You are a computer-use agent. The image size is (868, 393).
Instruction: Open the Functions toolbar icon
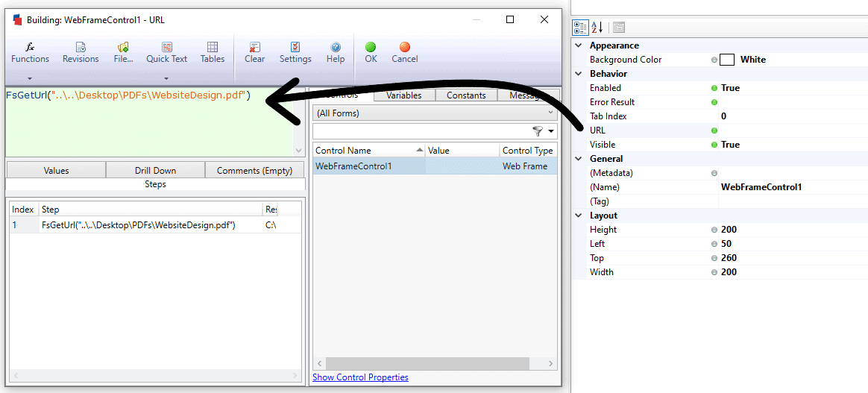[x=31, y=47]
